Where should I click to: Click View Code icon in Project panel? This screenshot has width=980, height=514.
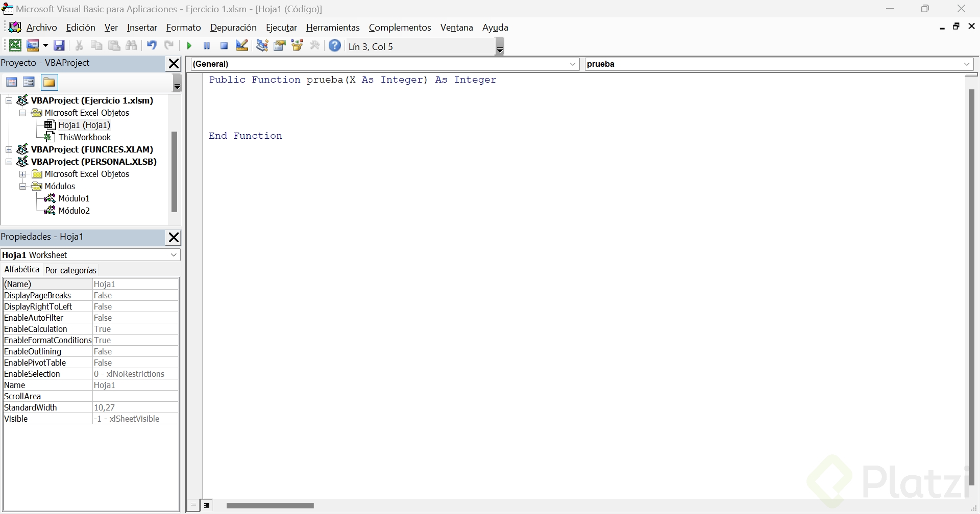[11, 82]
